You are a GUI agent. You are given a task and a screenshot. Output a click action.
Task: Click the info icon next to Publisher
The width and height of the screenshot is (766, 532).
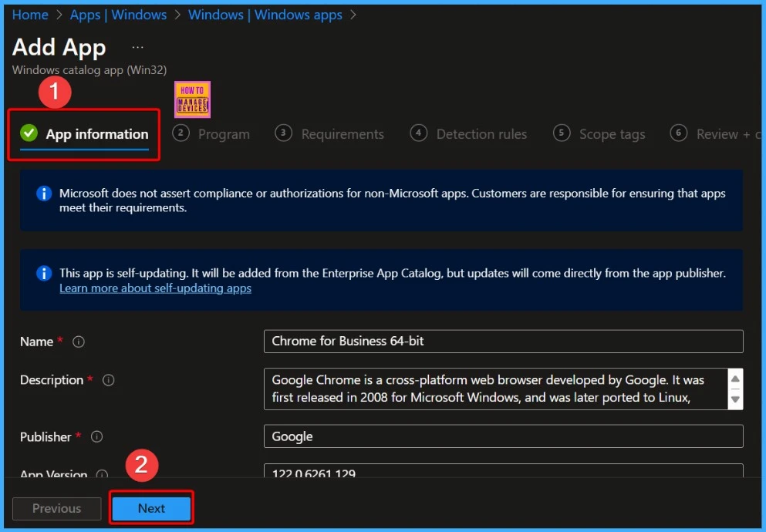click(x=96, y=436)
